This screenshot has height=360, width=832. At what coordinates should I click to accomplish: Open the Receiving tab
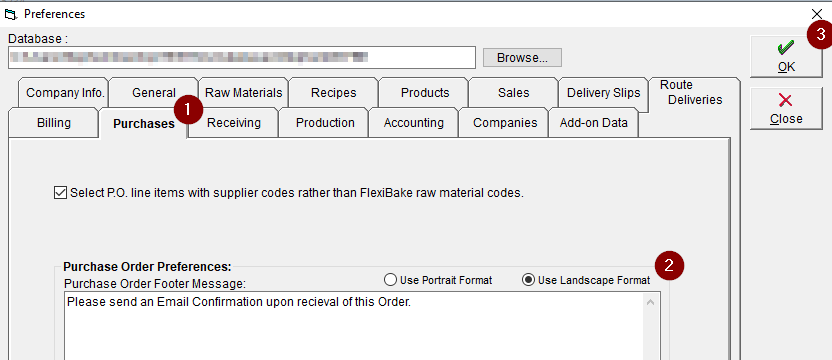(234, 123)
